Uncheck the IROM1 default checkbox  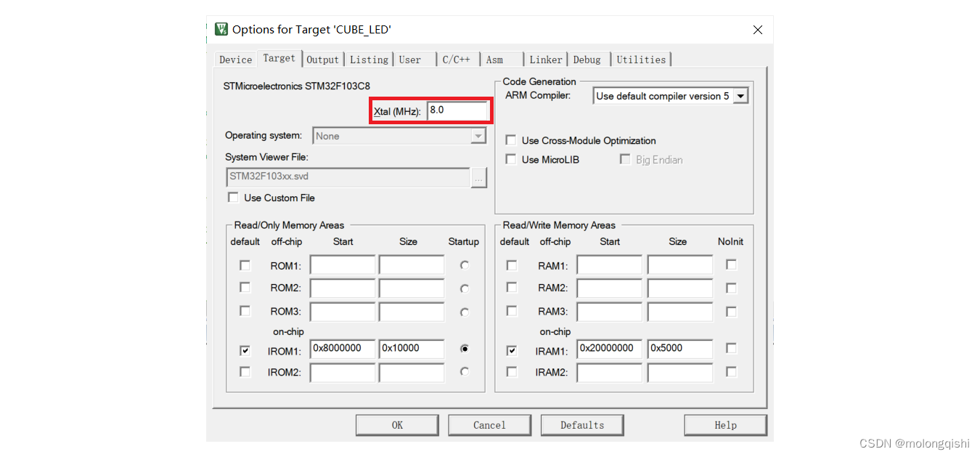245,350
